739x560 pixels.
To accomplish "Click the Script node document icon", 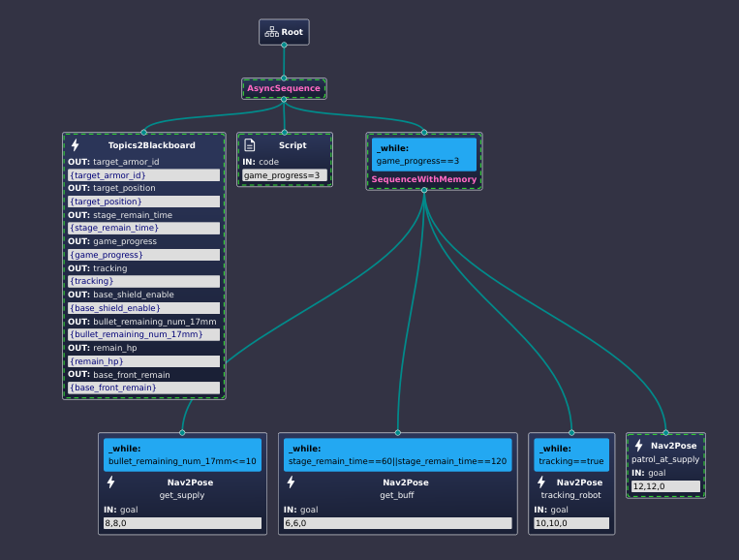I will (250, 145).
